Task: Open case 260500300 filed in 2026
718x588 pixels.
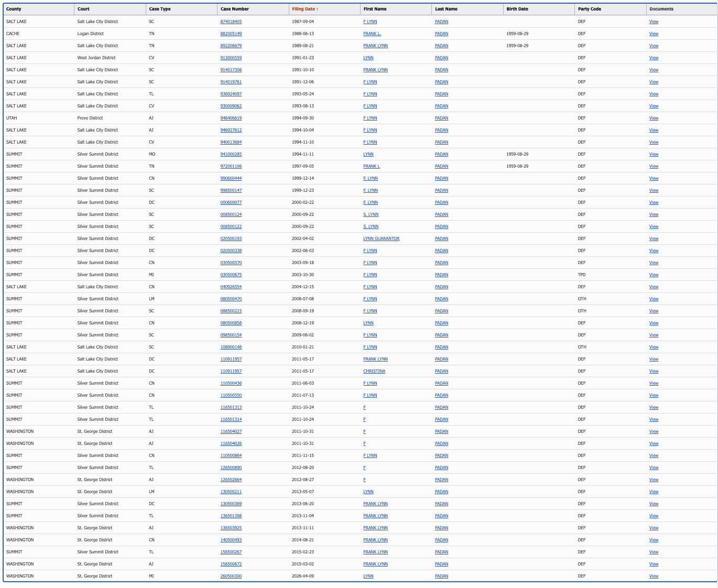Action: pyautogui.click(x=231, y=576)
